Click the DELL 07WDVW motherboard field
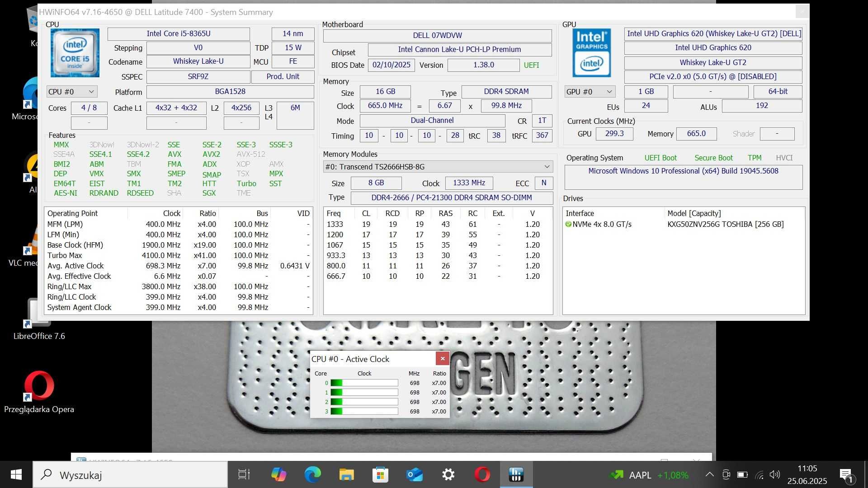This screenshot has width=868, height=488. point(437,36)
